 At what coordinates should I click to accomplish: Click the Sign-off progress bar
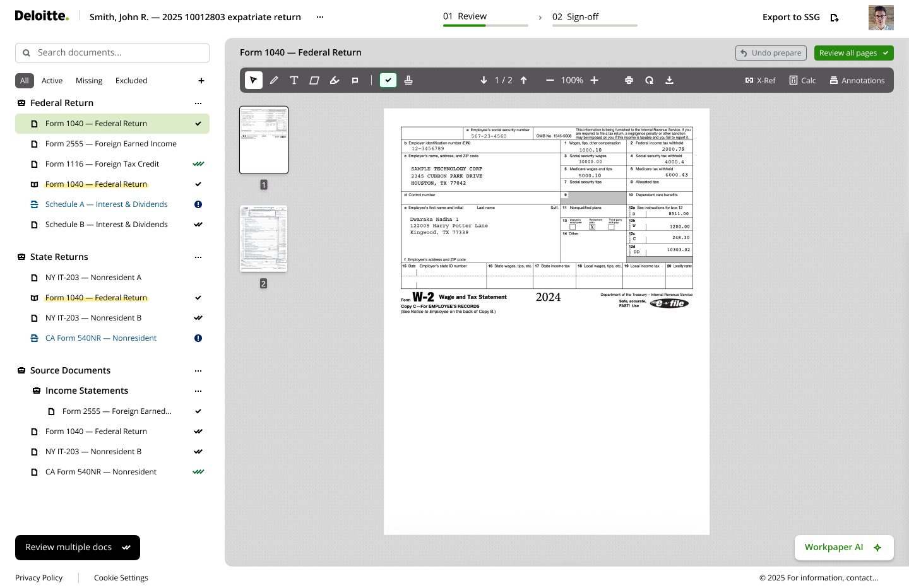point(595,25)
